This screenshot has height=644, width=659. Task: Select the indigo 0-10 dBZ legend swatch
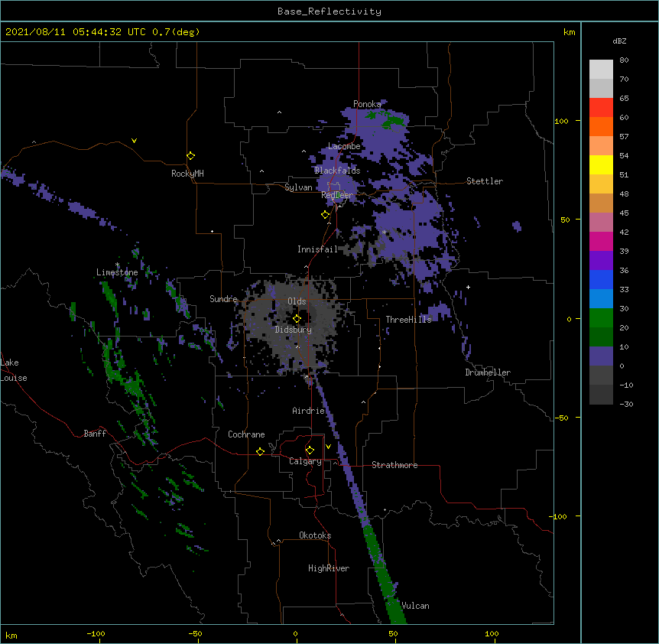point(601,356)
